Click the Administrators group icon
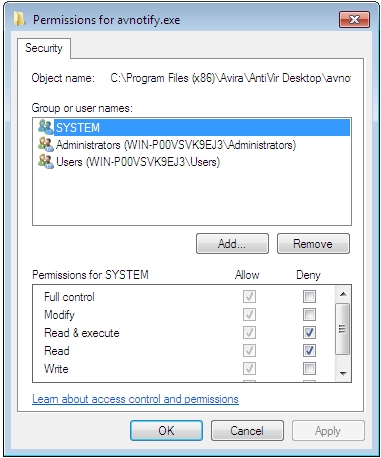The height and width of the screenshot is (458, 381). point(45,145)
